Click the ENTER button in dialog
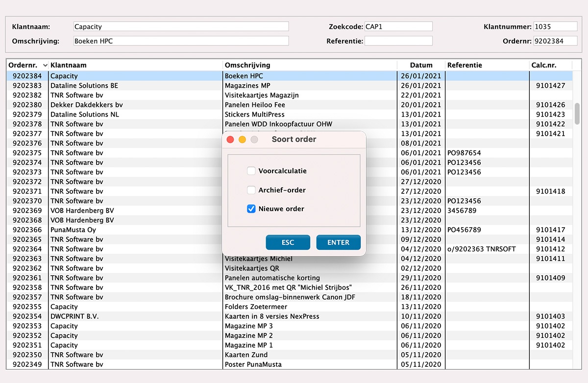Viewport: 588px width, 383px height. tap(339, 242)
